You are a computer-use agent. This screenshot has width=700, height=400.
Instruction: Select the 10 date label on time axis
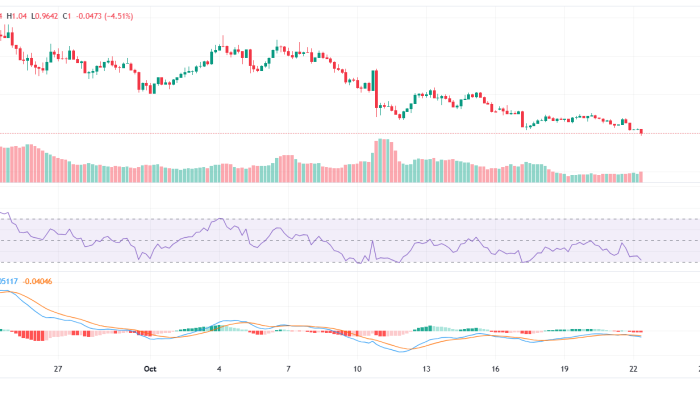(358, 369)
